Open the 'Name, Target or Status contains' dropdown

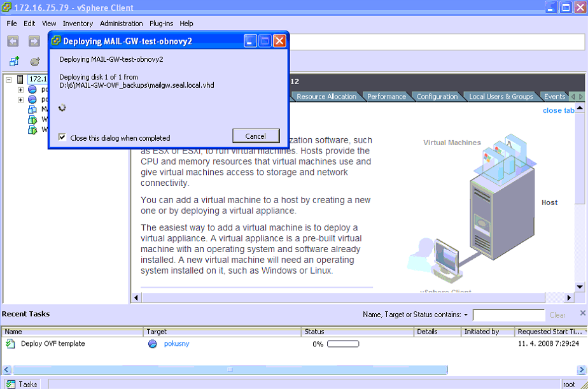click(x=466, y=315)
